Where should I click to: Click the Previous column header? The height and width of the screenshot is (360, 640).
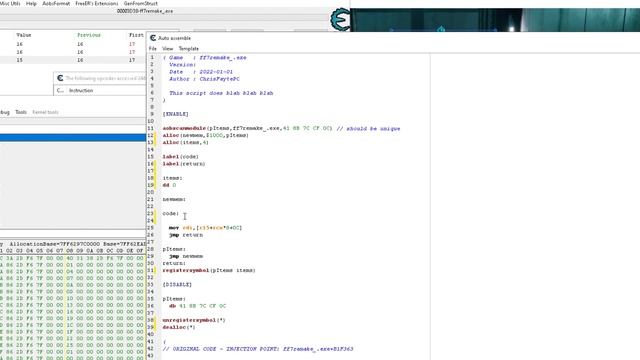pos(89,35)
